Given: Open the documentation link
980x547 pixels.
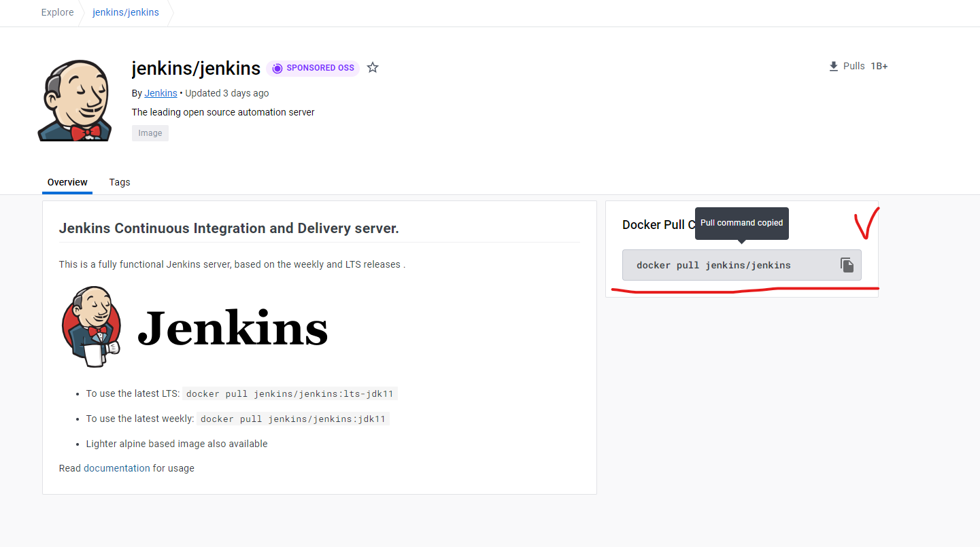Looking at the screenshot, I should pos(117,468).
